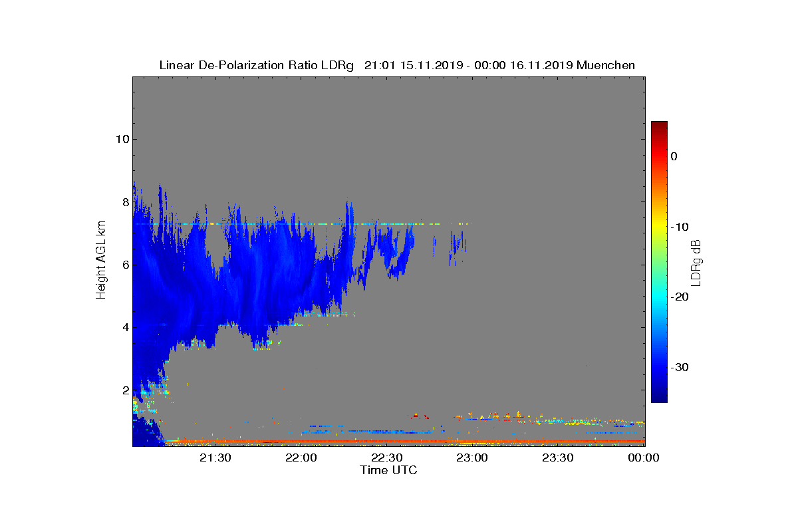Viewport: 798px width, 532px height.
Task: Click the red ground-level echo band near 23:00
Action: click(473, 441)
